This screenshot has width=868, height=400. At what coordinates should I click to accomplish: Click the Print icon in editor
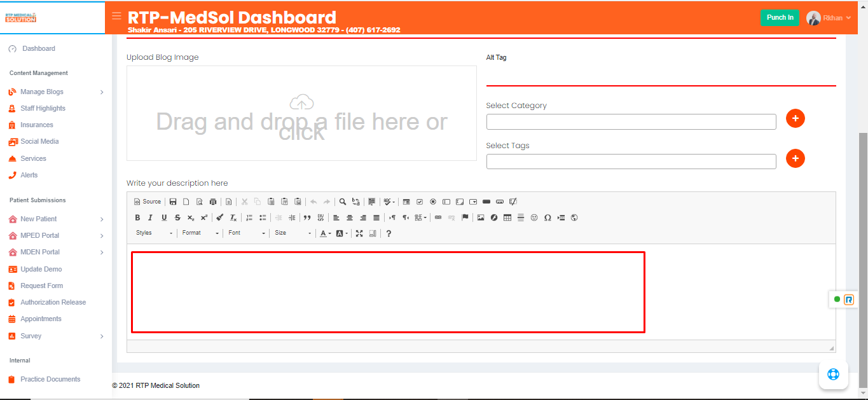pos(213,202)
